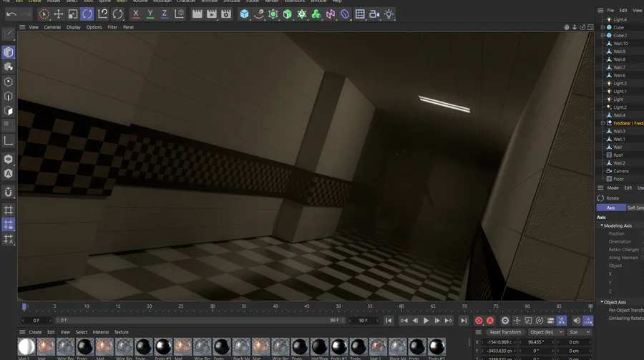Click the X position field -15410.989
644x360 pixels.
point(498,342)
